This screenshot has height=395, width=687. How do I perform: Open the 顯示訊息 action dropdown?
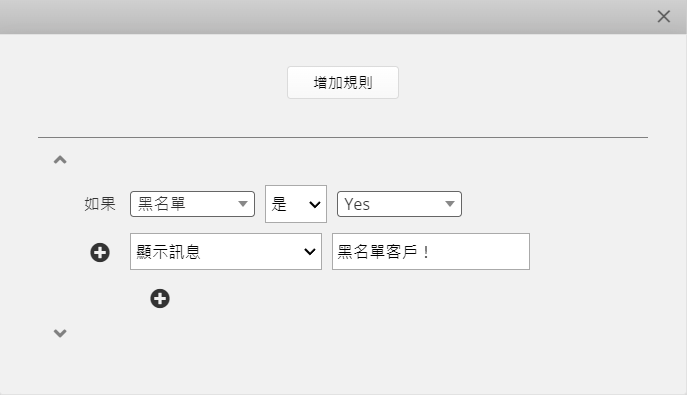coord(226,251)
